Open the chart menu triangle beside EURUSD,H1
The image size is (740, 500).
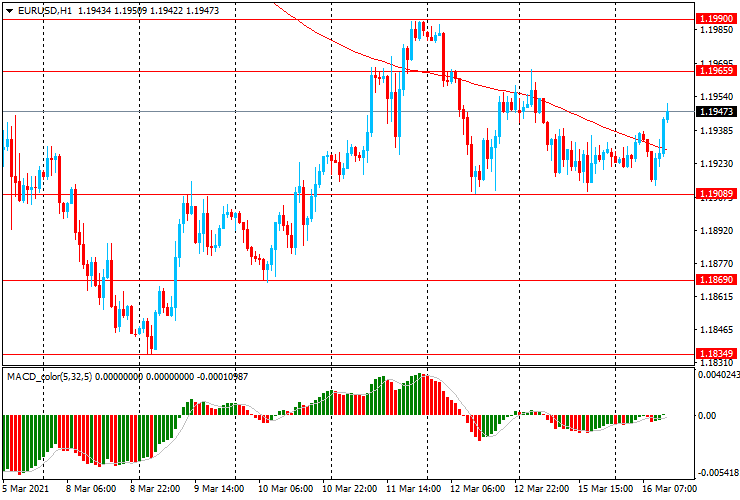[9, 11]
